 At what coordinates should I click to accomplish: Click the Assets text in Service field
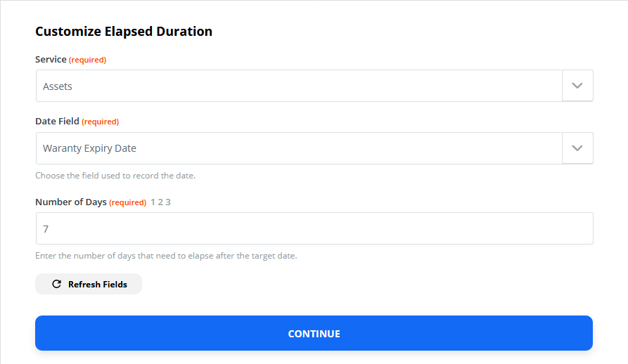(x=58, y=86)
